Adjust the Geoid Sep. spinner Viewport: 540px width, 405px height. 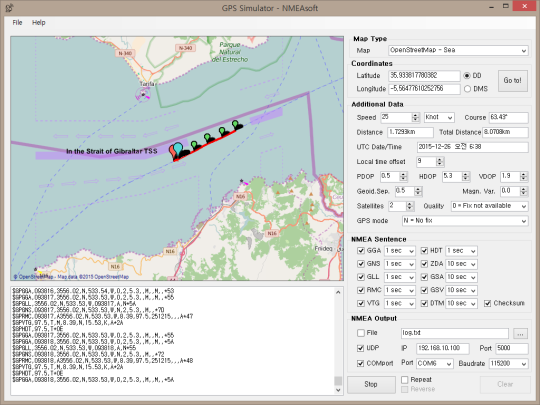418,191
